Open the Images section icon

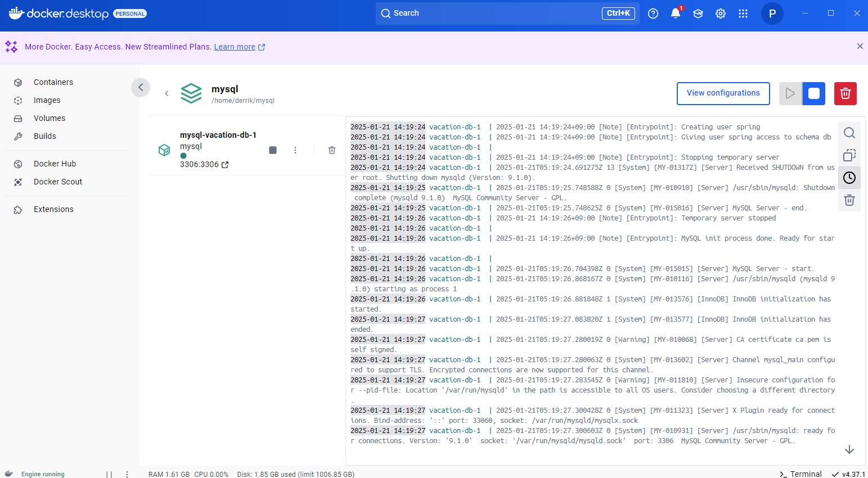coord(18,100)
